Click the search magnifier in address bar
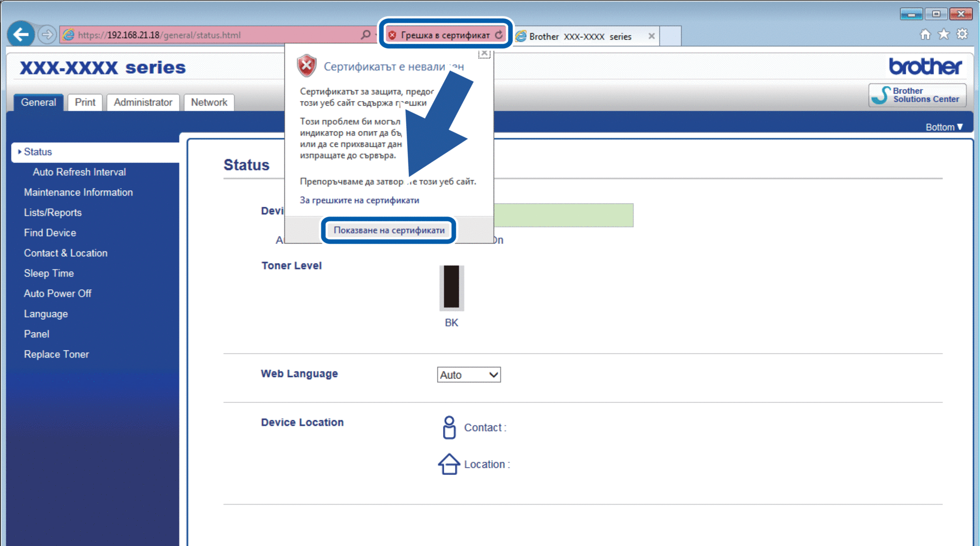 click(365, 35)
